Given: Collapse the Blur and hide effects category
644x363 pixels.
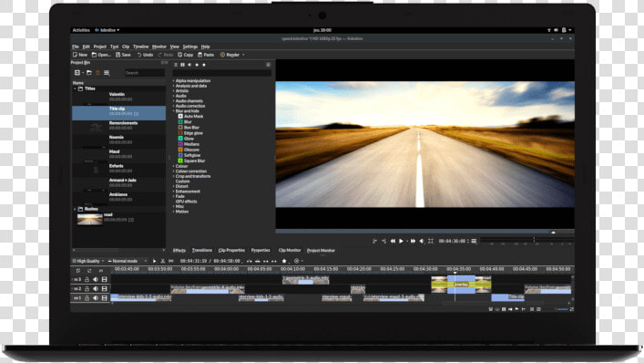Looking at the screenshot, I should pyautogui.click(x=174, y=111).
